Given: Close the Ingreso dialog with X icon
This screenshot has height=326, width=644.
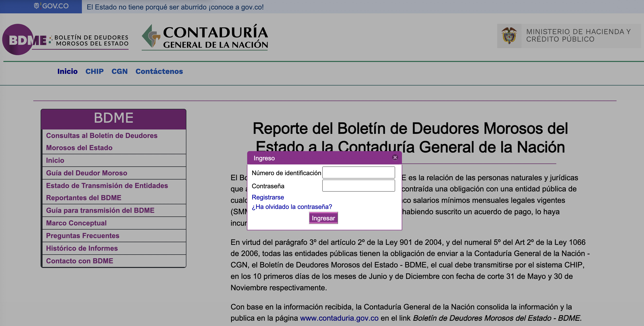Looking at the screenshot, I should click(395, 158).
